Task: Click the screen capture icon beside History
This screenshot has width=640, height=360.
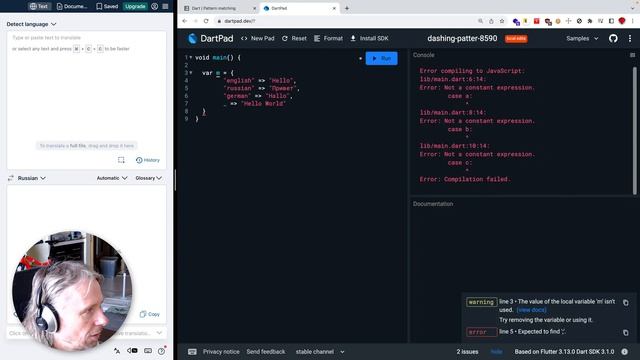Action: click(121, 160)
